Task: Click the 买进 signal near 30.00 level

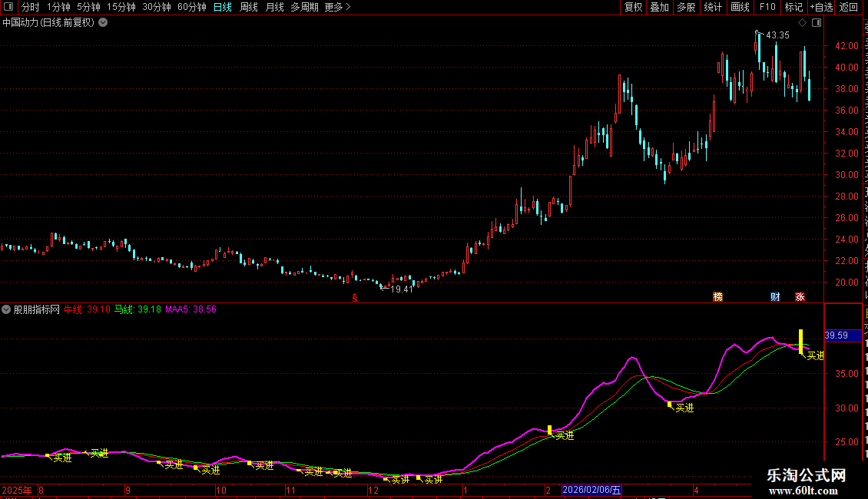Action: [x=684, y=408]
